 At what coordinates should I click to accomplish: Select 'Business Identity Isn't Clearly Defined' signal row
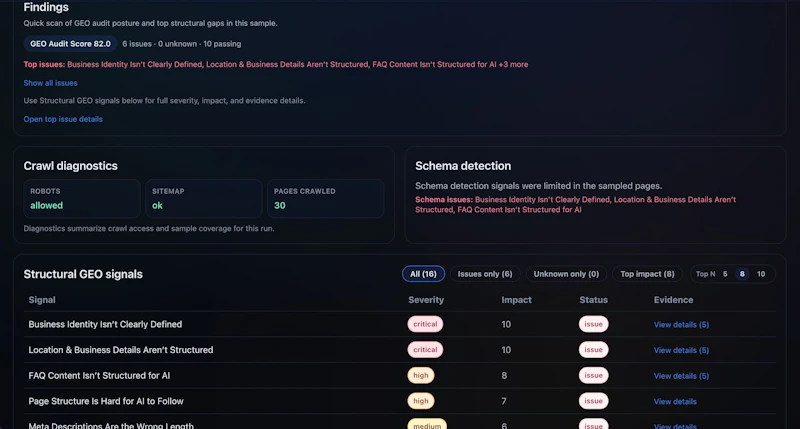399,324
